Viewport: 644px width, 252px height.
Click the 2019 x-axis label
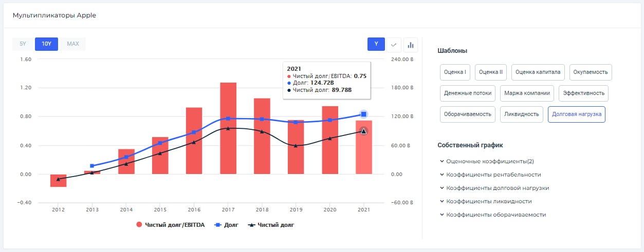pyautogui.click(x=296, y=209)
